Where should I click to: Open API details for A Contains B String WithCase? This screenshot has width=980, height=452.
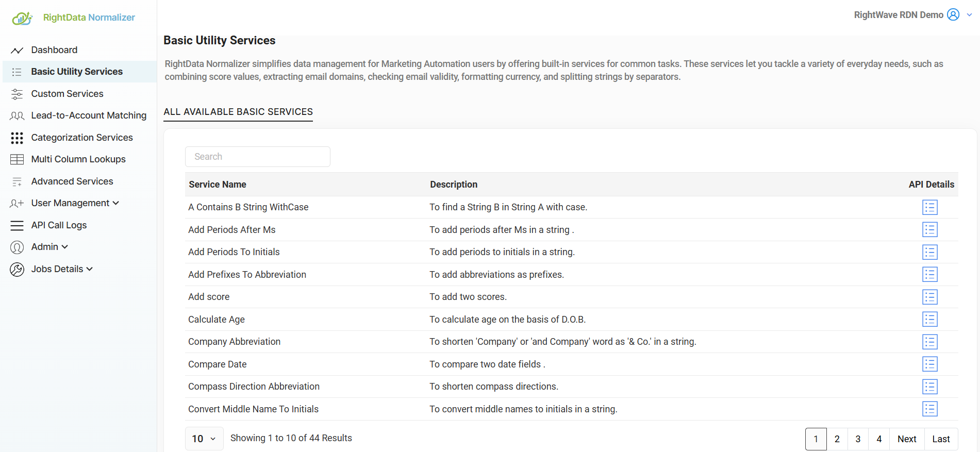pyautogui.click(x=929, y=207)
